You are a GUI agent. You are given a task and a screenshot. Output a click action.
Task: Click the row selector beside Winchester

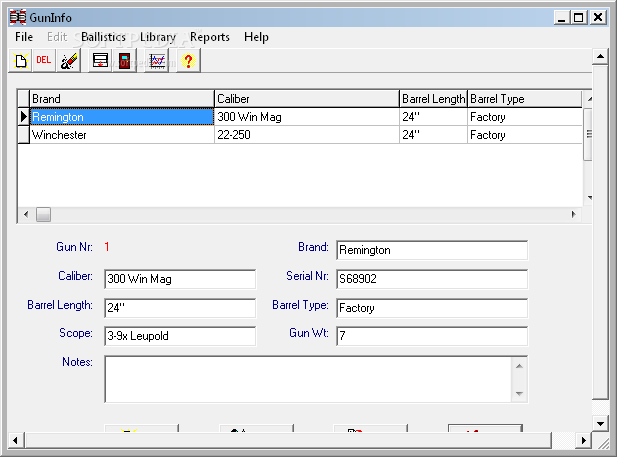coord(24,135)
